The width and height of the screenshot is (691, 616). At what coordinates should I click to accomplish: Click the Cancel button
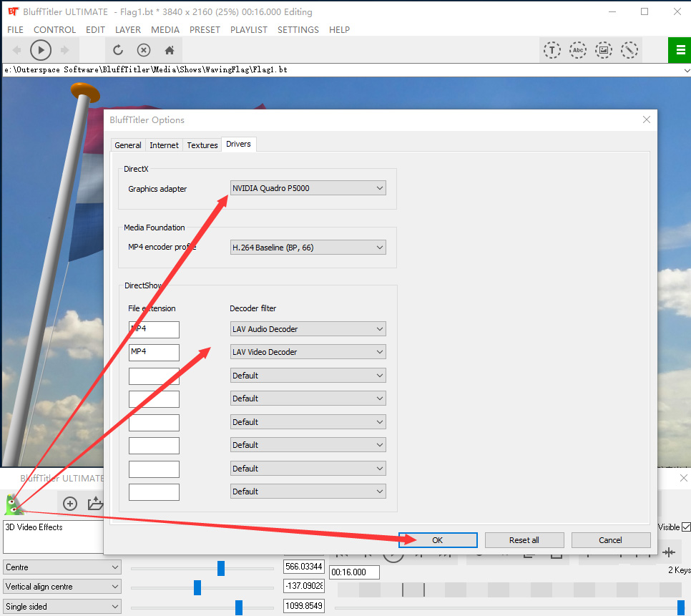[610, 539]
